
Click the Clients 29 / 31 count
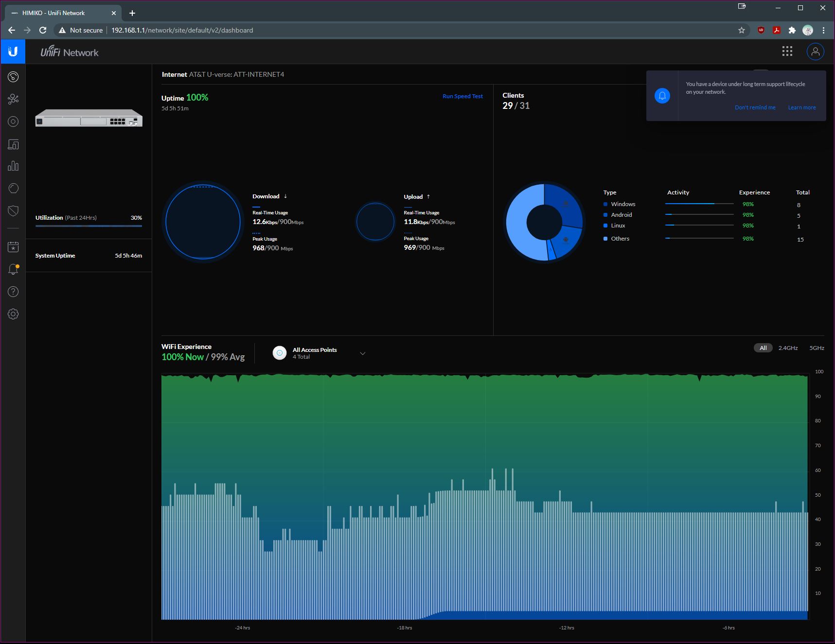coord(516,105)
